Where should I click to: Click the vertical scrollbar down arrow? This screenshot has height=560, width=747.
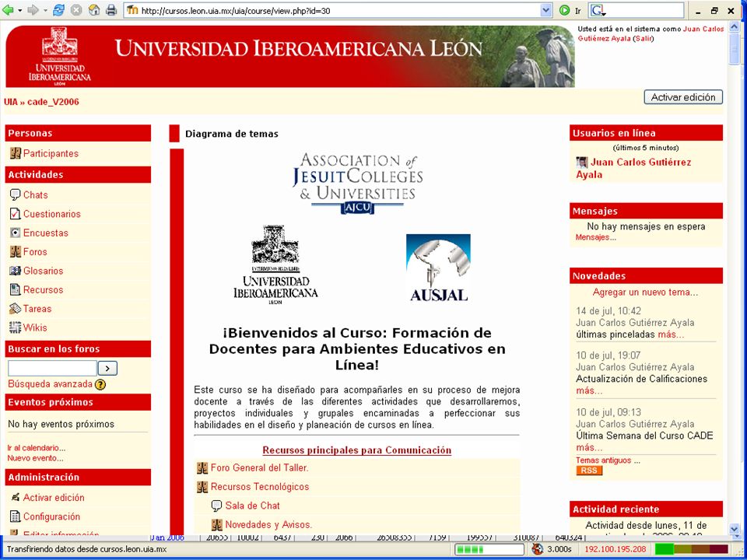click(734, 528)
